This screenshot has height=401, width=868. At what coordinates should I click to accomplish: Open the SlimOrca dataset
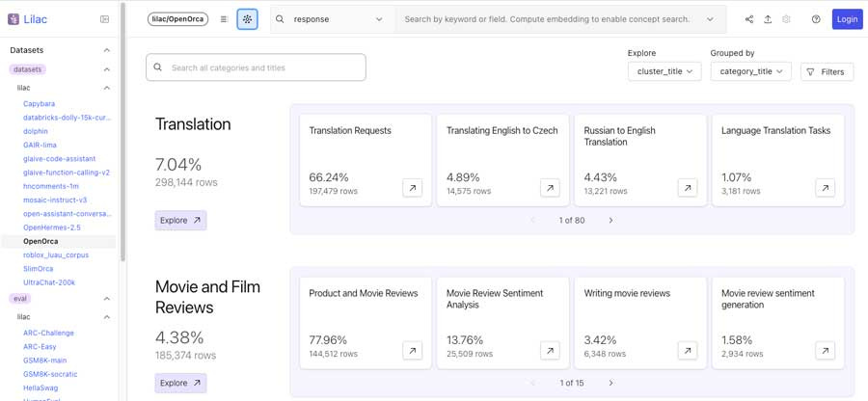(x=39, y=269)
